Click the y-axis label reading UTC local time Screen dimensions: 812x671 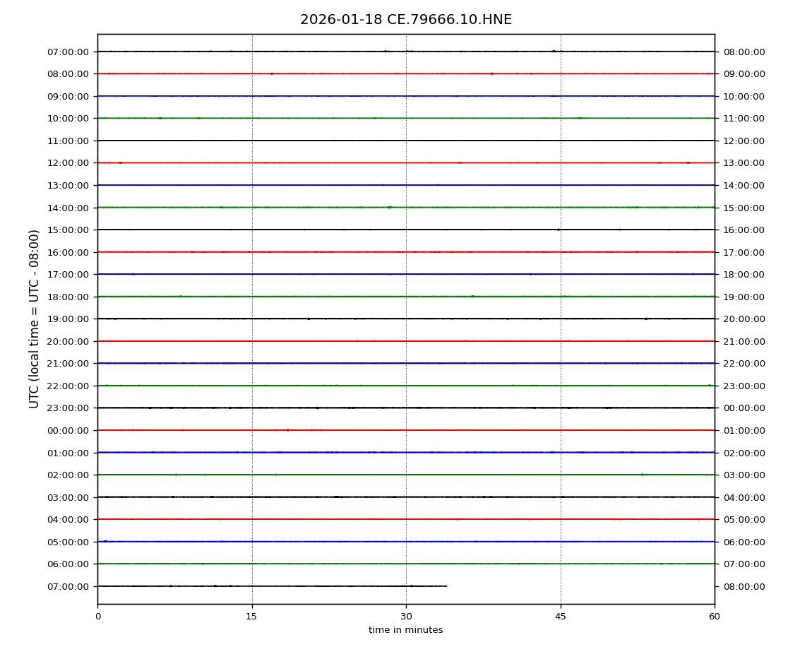tap(35, 319)
